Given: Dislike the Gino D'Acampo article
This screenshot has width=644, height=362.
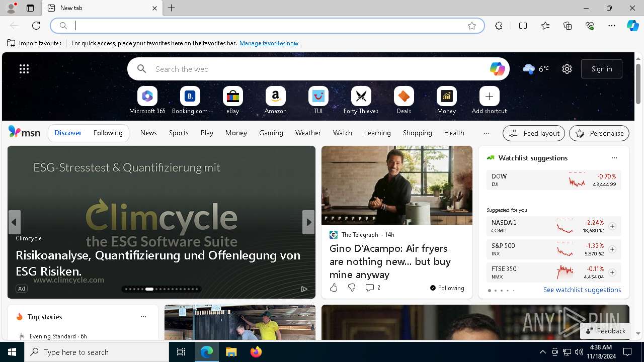Looking at the screenshot, I should pyautogui.click(x=352, y=288).
